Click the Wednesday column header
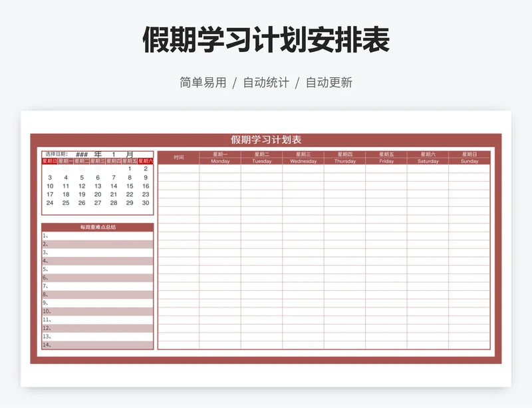 pyautogui.click(x=303, y=161)
